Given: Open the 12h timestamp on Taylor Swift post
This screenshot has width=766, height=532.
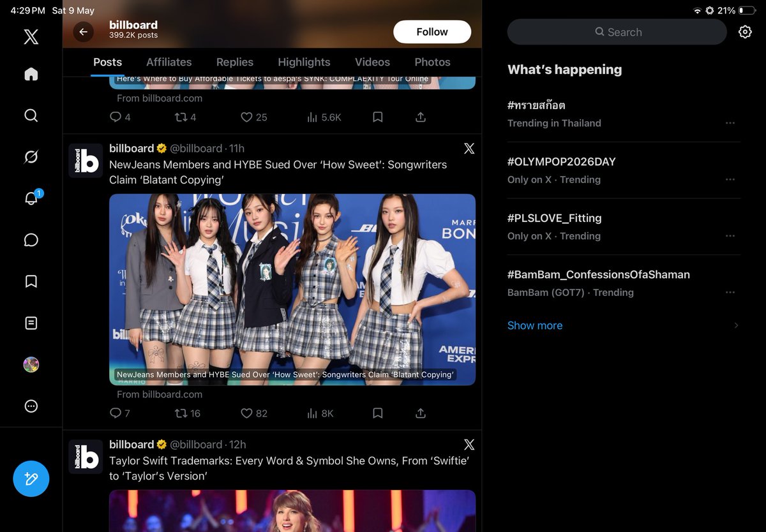Looking at the screenshot, I should pyautogui.click(x=237, y=445).
